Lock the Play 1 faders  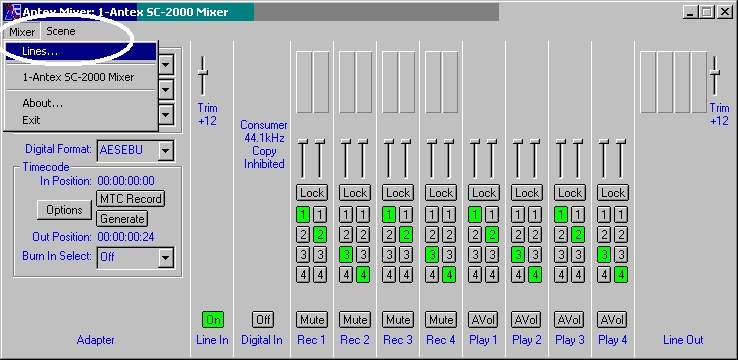(484, 192)
